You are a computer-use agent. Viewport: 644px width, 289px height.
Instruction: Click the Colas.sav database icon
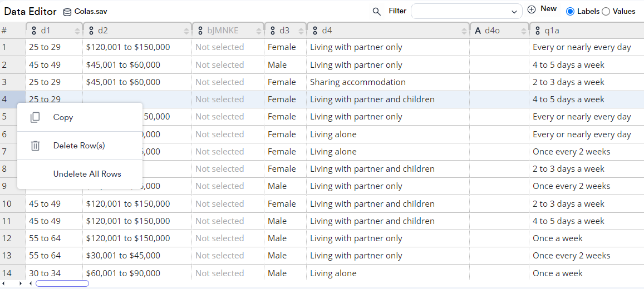(x=67, y=12)
